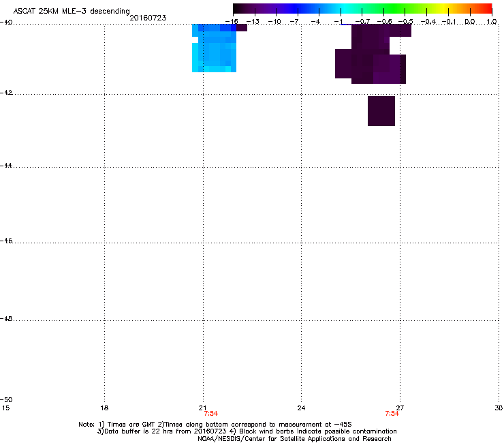Click the -50 latitude axis label

point(6,399)
